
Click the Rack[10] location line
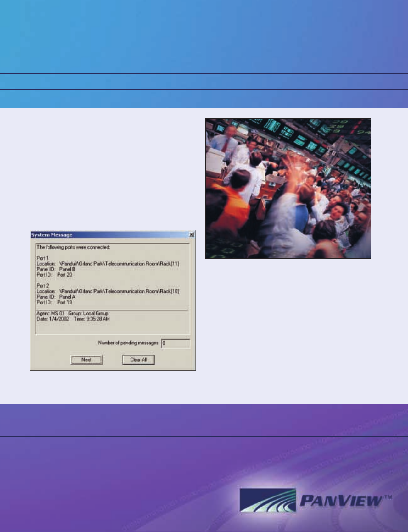coord(108,291)
